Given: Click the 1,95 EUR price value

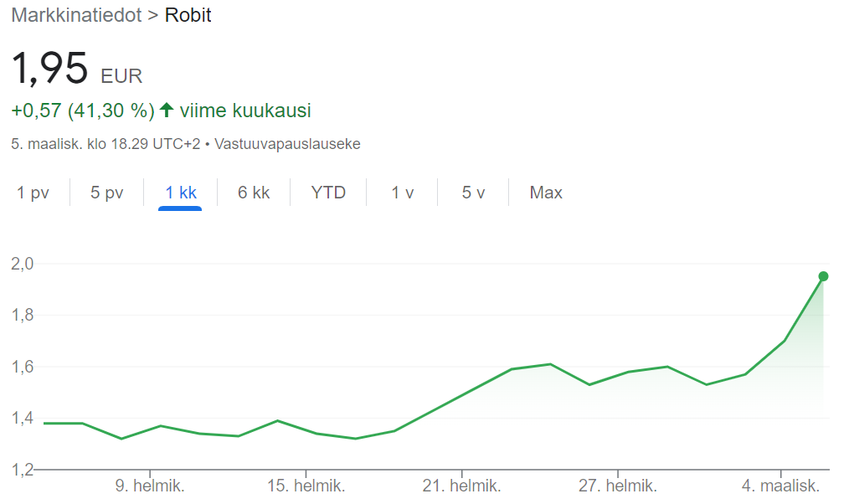Looking at the screenshot, I should pyautogui.click(x=76, y=69).
